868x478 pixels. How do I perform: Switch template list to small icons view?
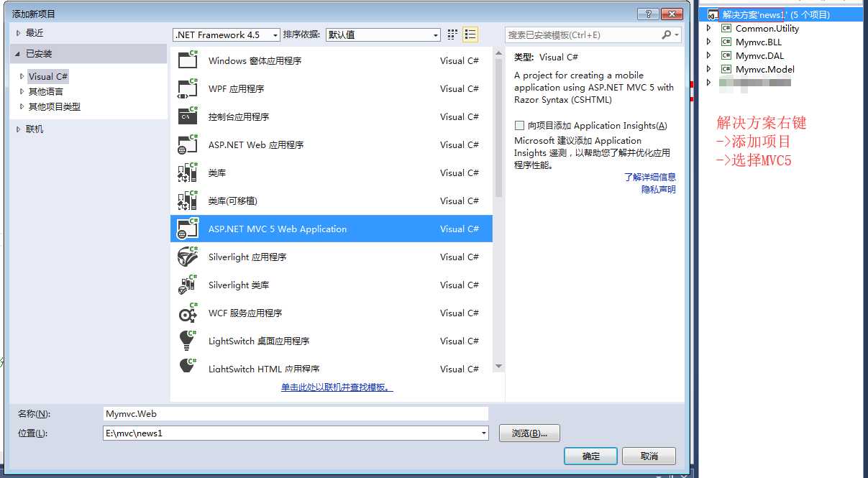(x=453, y=35)
